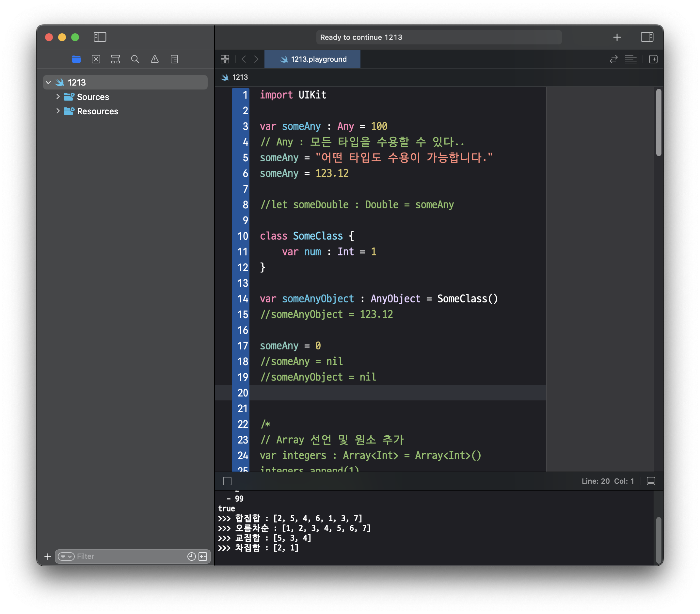The width and height of the screenshot is (700, 614).
Task: Toggle code review arrows button
Action: 613,59
